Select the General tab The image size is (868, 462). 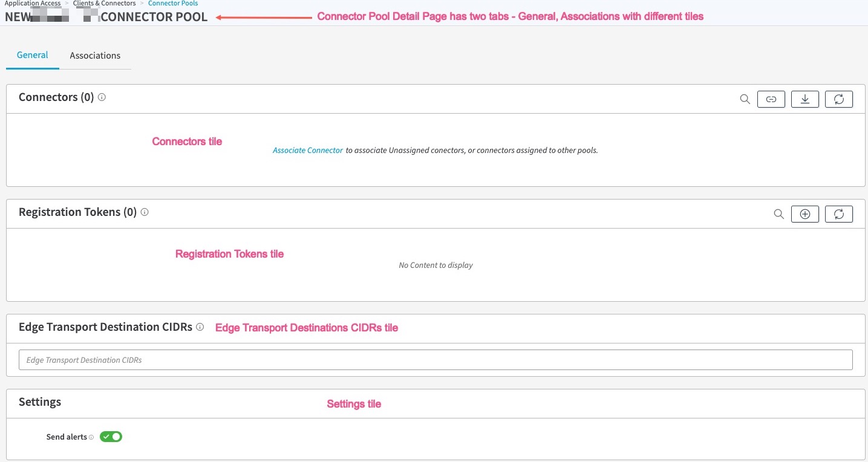click(x=33, y=55)
